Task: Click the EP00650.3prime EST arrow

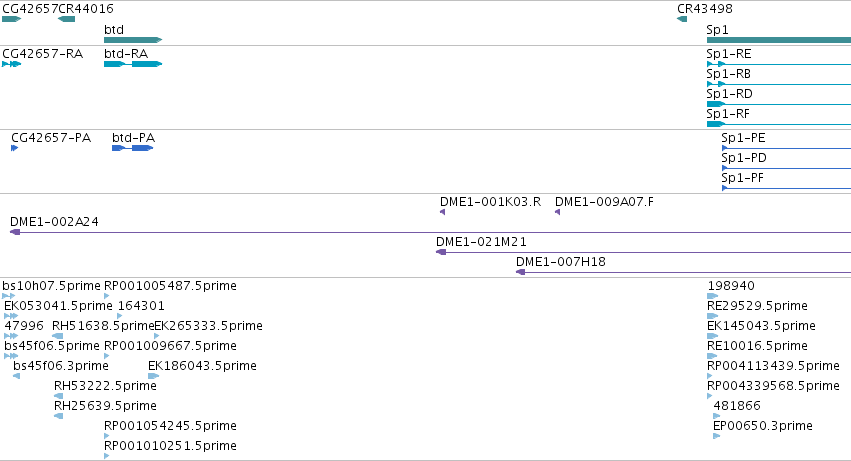Action: pos(716,436)
